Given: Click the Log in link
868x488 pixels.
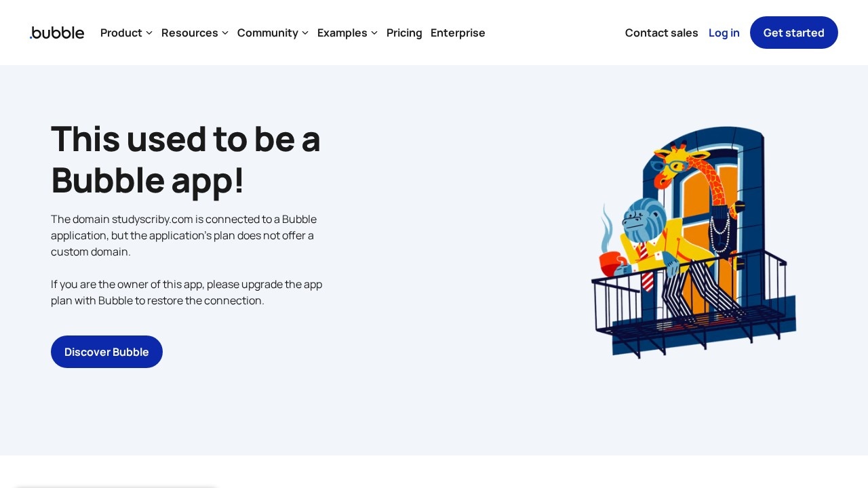Looking at the screenshot, I should (x=724, y=33).
